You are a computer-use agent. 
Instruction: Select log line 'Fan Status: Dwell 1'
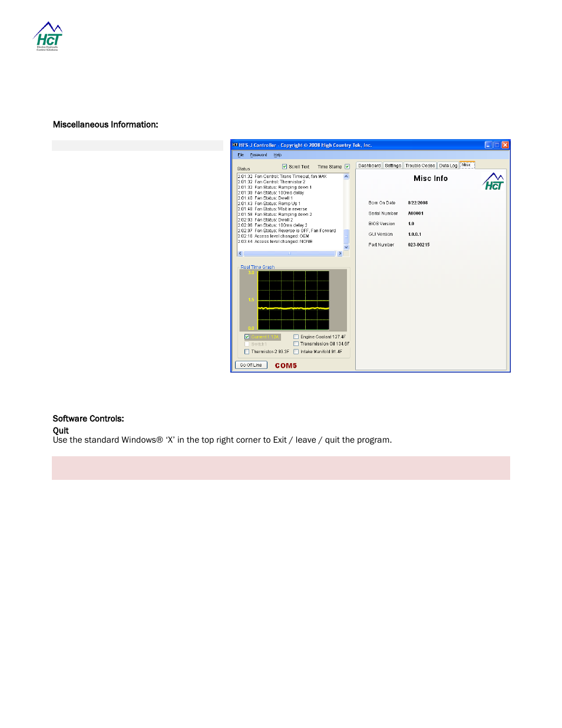click(x=265, y=198)
